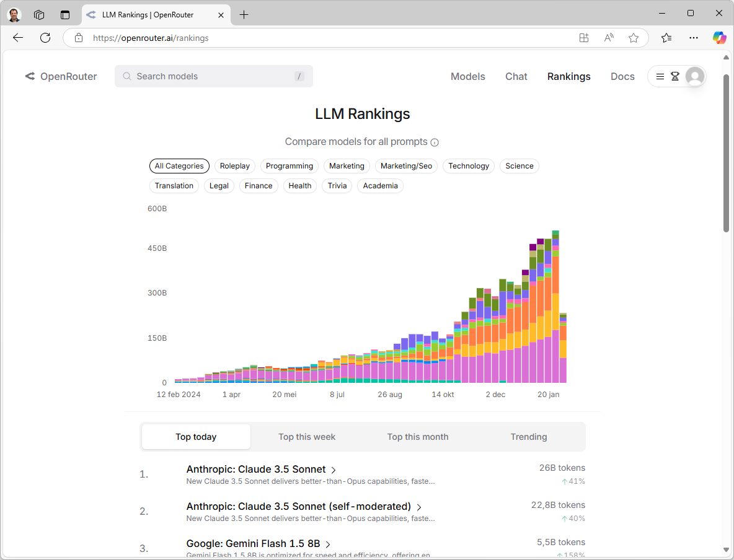Switch to the Trending tab

click(x=529, y=437)
